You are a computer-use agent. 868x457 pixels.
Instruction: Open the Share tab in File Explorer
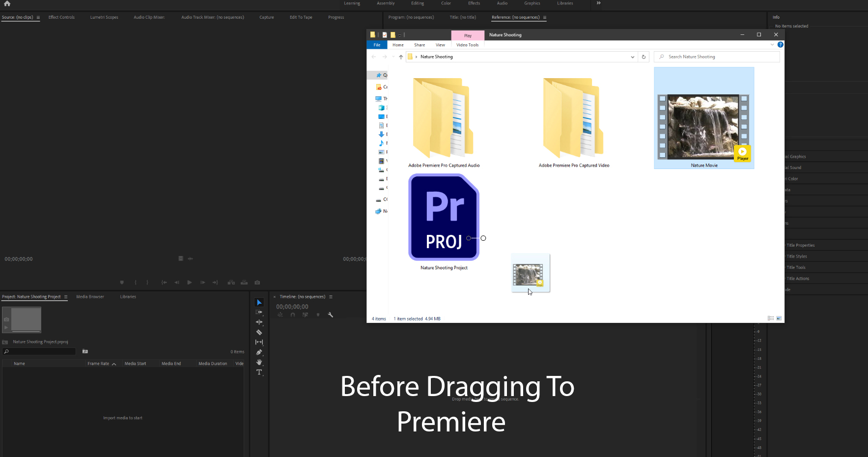[x=419, y=45]
